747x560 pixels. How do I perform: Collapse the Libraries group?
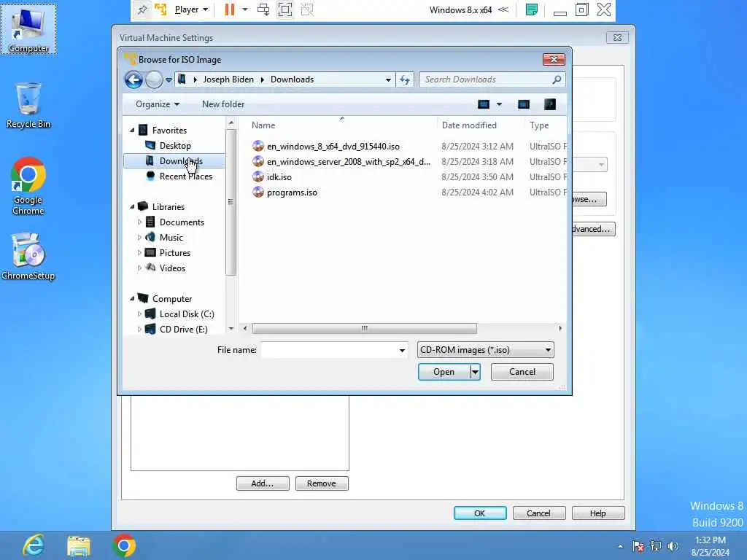[132, 206]
